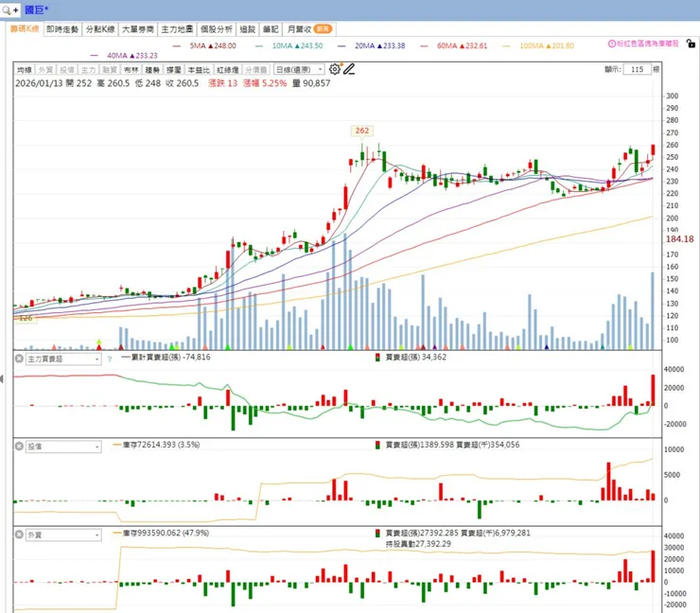700x613 pixels.
Task: Click the pink red-zone note text
Action: coord(647,44)
